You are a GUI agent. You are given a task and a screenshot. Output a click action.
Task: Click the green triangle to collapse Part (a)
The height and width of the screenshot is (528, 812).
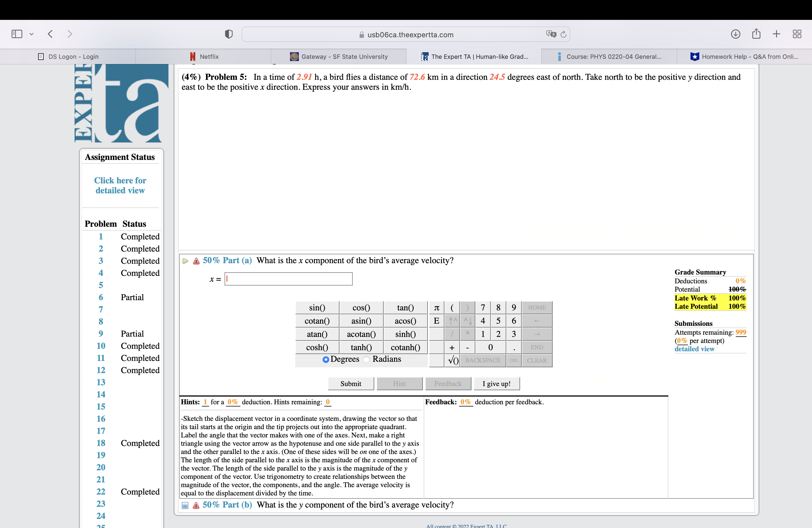[185, 261]
